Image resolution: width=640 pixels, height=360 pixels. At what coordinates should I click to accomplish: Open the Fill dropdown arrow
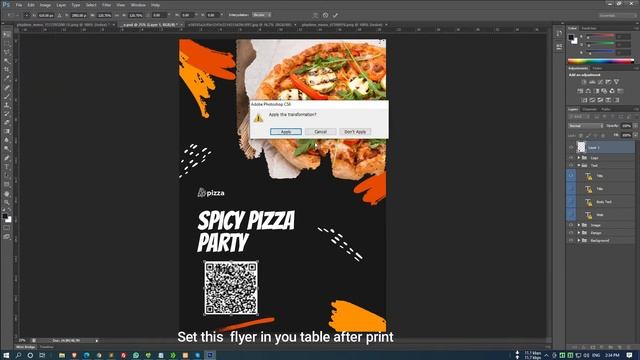(636, 135)
